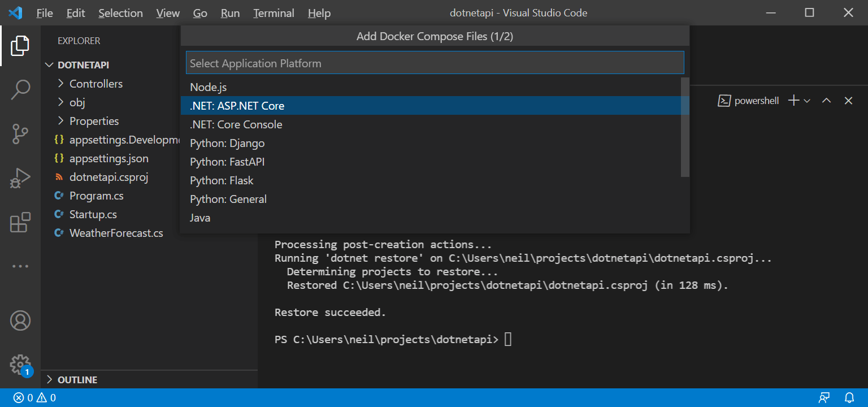Select the Python: FastAPI platform option
The height and width of the screenshot is (407, 868).
point(227,162)
